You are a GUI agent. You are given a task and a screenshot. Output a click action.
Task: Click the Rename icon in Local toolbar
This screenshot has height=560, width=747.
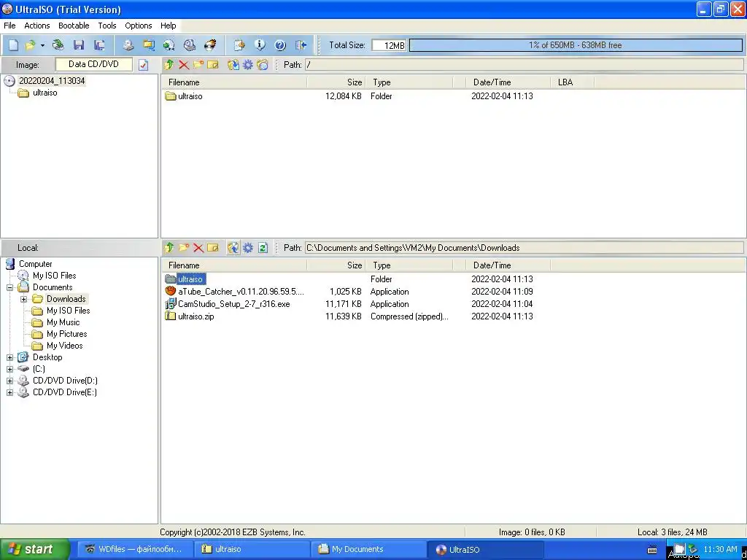point(213,248)
